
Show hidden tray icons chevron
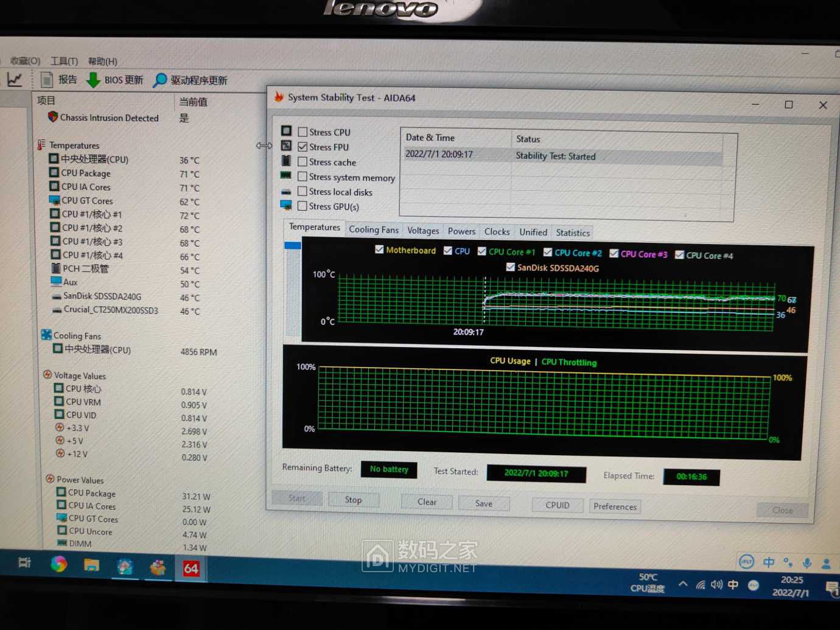(x=683, y=584)
